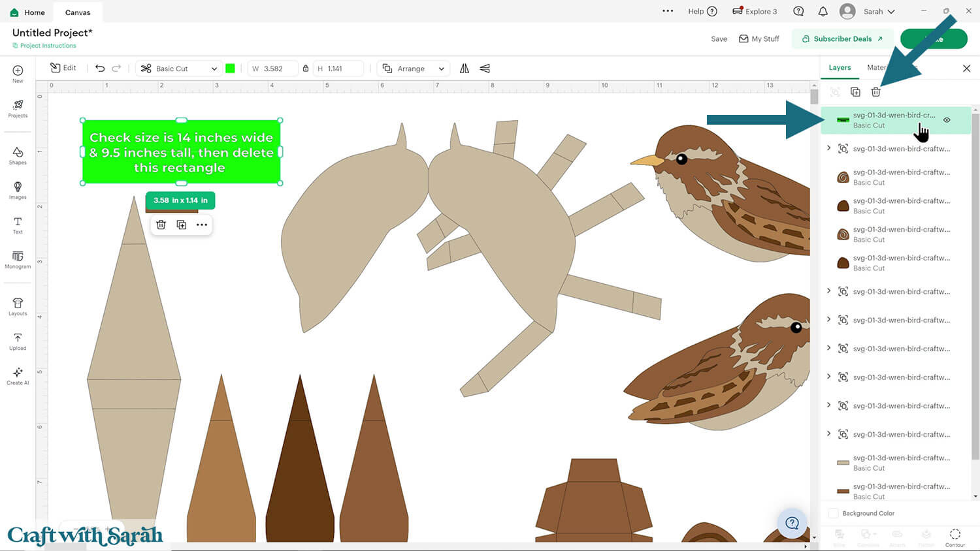Duplicate the layer from Layers panel toolbar
The height and width of the screenshot is (551, 980).
click(855, 92)
